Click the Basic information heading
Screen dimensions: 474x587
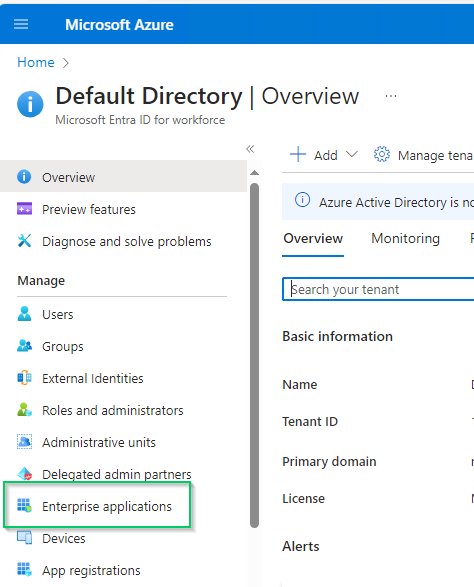(337, 336)
